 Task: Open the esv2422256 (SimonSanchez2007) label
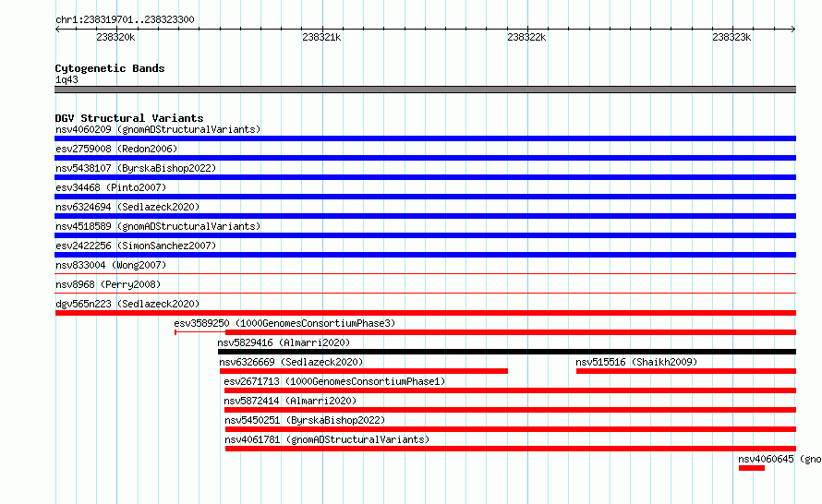pyautogui.click(x=136, y=246)
